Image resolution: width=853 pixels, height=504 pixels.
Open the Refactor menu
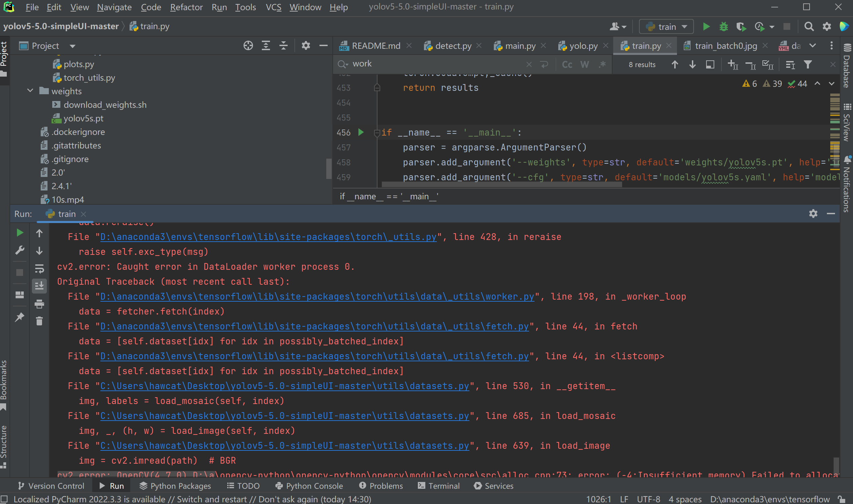186,7
